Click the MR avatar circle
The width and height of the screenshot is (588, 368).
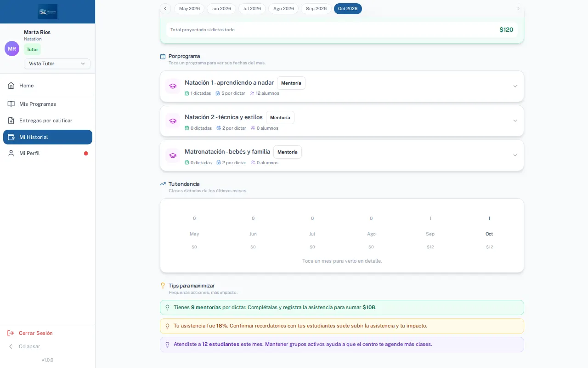click(x=12, y=49)
